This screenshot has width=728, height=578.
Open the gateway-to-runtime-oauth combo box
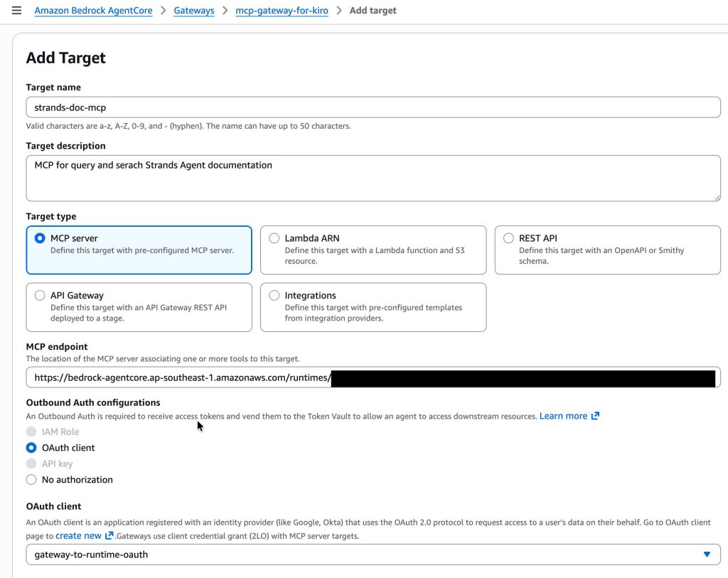(x=355, y=555)
